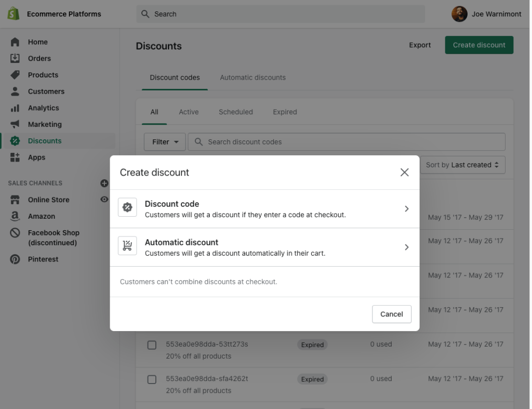Screen dimensions: 532x409
Task: Click the Amazon sales channel icon
Action: pos(15,216)
